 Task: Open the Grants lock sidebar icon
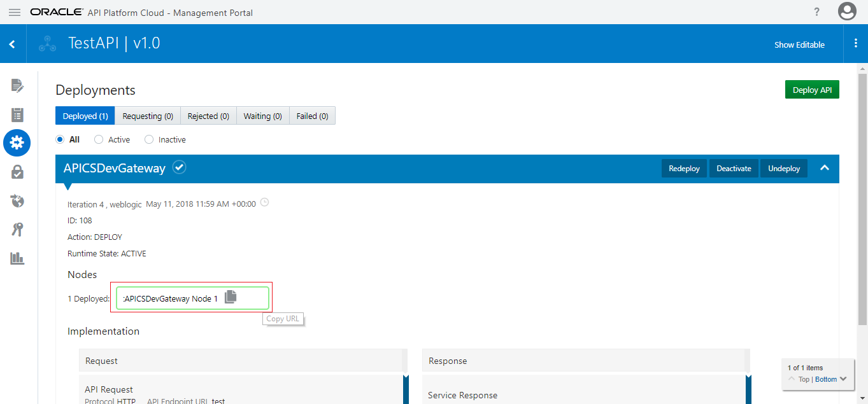click(17, 172)
